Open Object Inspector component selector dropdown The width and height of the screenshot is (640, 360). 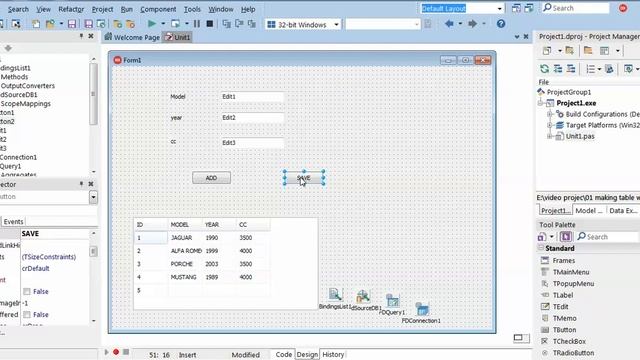coord(93,197)
